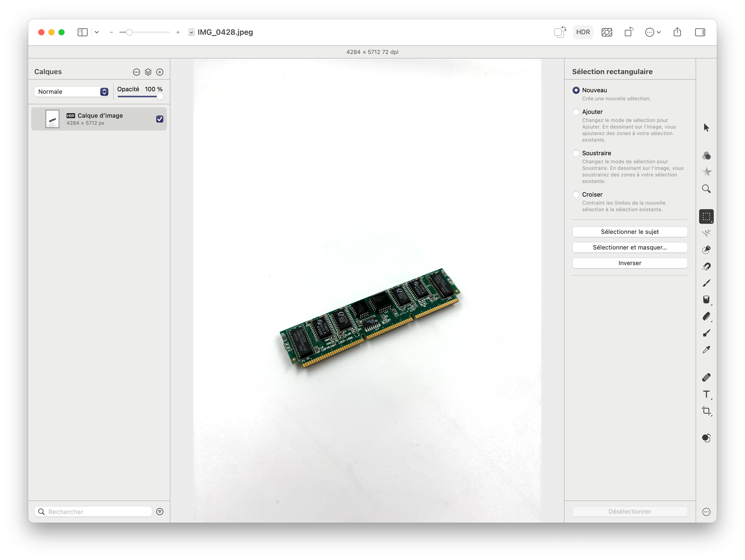This screenshot has width=745, height=560.
Task: Click the rotate image icon in title bar
Action: (629, 32)
